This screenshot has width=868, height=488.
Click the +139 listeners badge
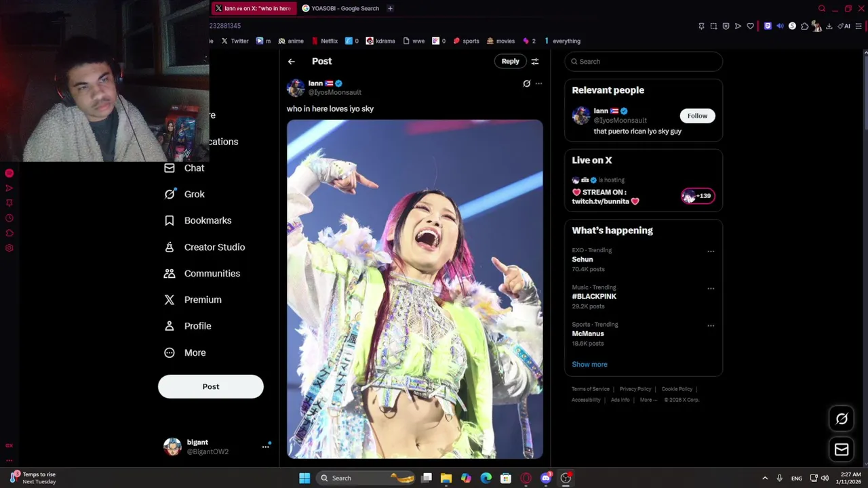pos(698,196)
